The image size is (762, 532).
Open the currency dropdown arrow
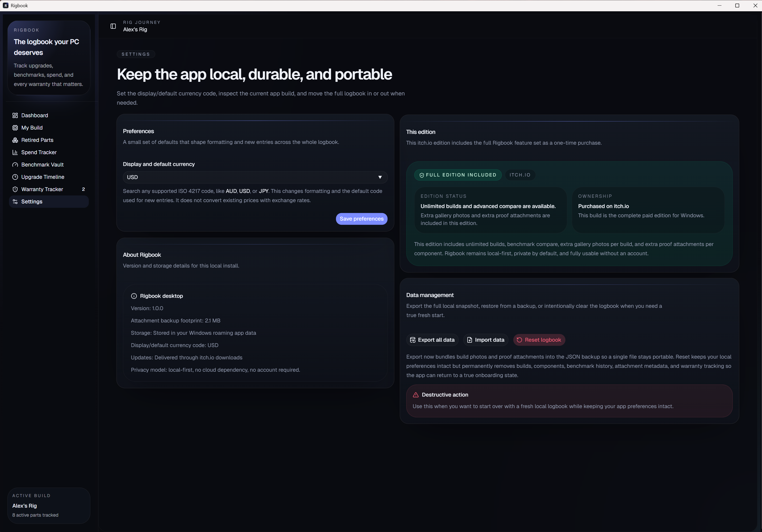[380, 177]
